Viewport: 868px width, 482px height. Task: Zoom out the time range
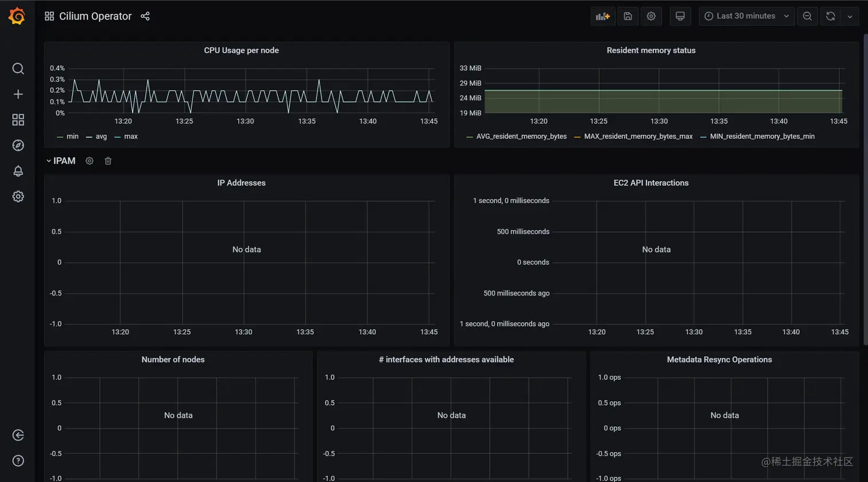(x=807, y=16)
